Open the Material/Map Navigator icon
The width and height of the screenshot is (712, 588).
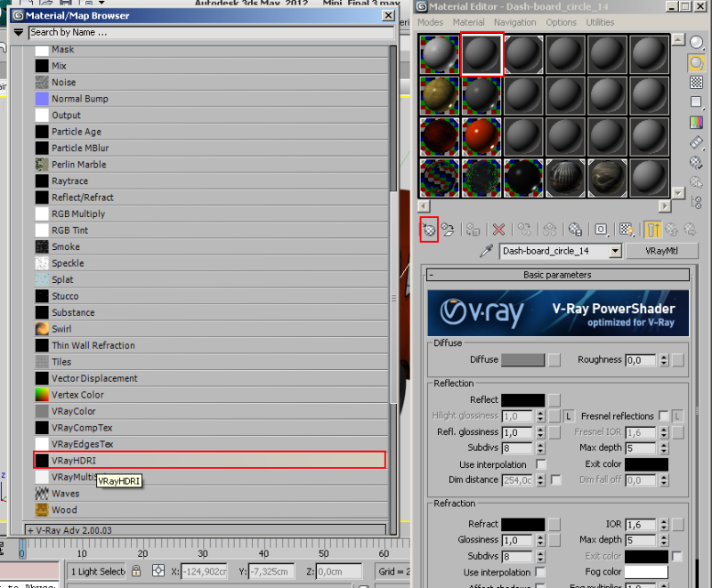click(696, 202)
